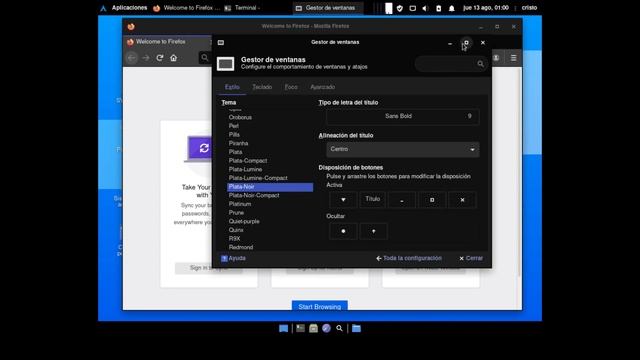Open Ayuda help button
Image resolution: width=640 pixels, height=360 pixels.
coord(233,258)
